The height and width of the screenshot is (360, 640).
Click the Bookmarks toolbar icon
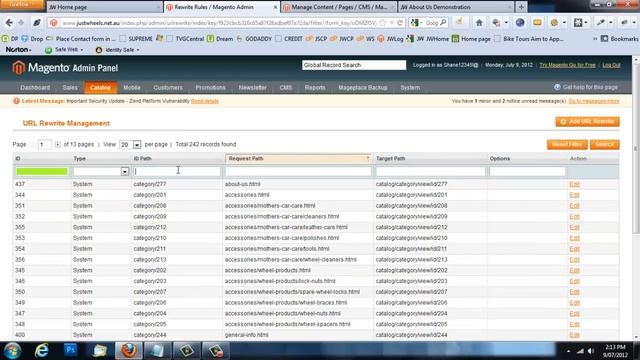coord(604,39)
